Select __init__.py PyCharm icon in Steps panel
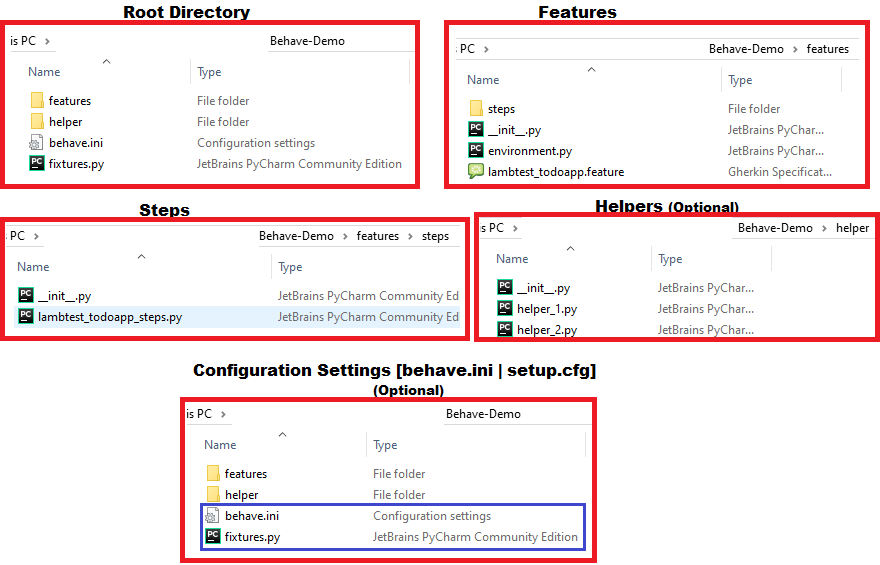Viewport: 880px width, 565px height. tap(26, 295)
